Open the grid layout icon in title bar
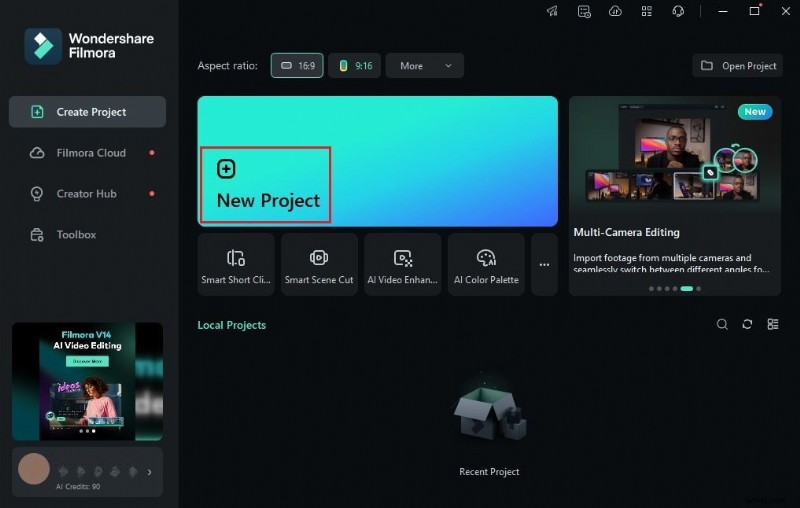 [x=646, y=11]
